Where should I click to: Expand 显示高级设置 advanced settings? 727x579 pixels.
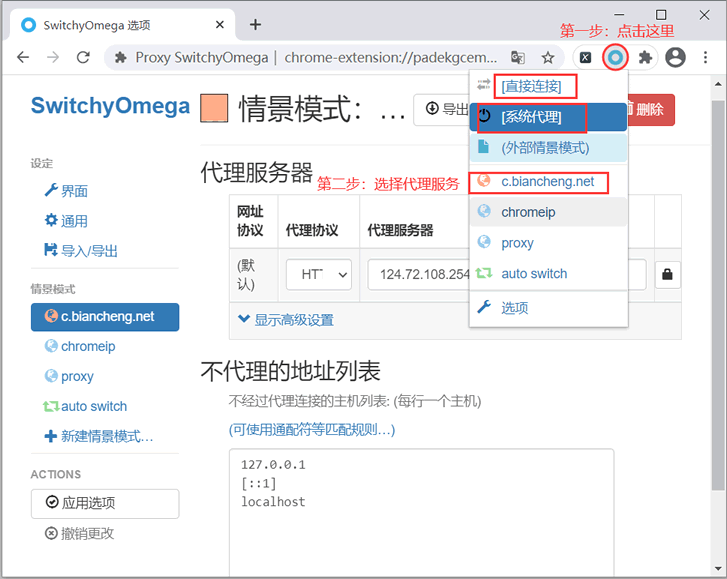tap(286, 320)
